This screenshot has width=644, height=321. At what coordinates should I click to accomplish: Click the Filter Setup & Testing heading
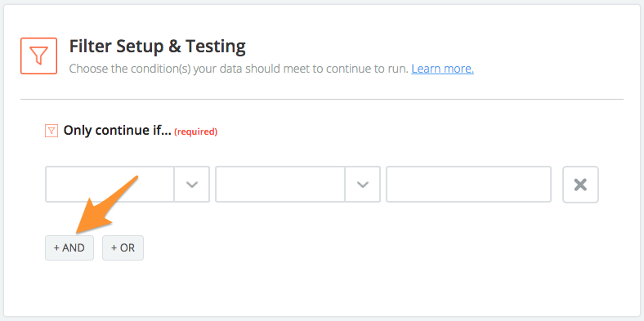tap(157, 47)
